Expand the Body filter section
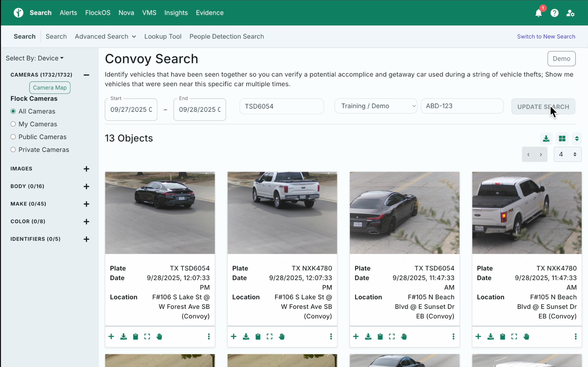Screen dimensions: 588x367 tap(86, 186)
